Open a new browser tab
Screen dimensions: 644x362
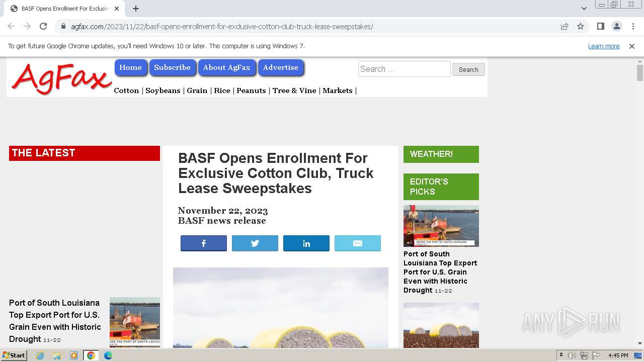[x=136, y=9]
